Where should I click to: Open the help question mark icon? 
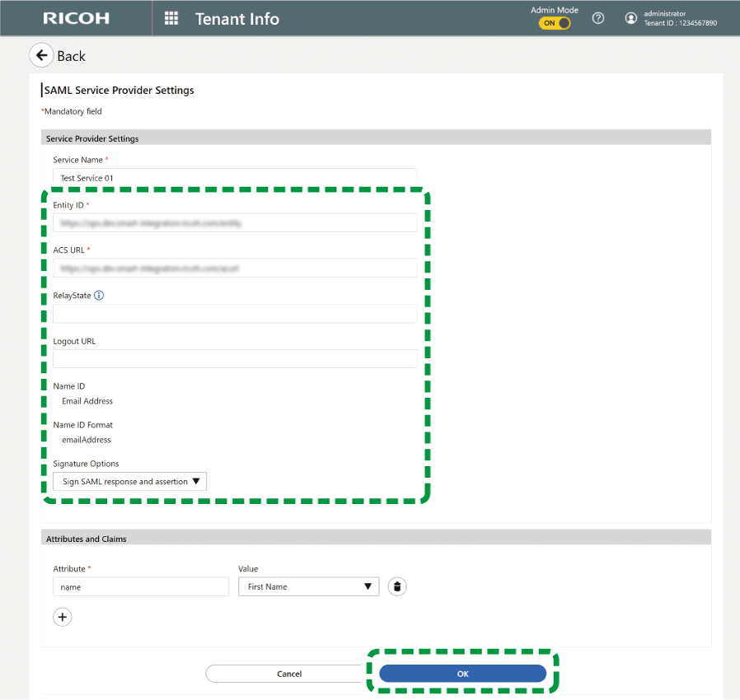[598, 18]
